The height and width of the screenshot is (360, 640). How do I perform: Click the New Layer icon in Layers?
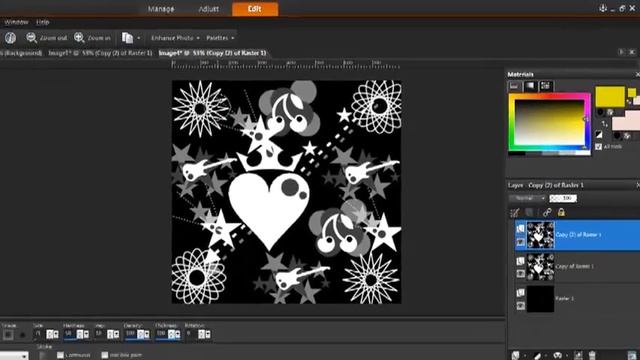pyautogui.click(x=516, y=356)
